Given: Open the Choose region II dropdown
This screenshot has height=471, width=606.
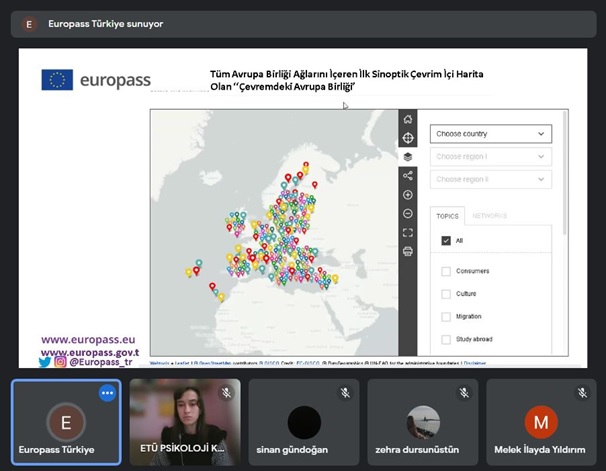Looking at the screenshot, I should (491, 179).
